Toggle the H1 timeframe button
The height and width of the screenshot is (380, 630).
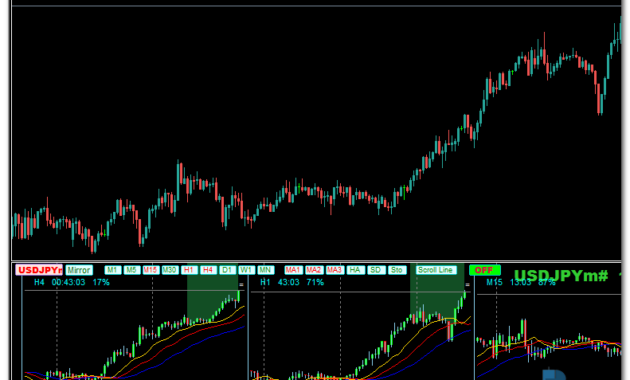tap(189, 270)
